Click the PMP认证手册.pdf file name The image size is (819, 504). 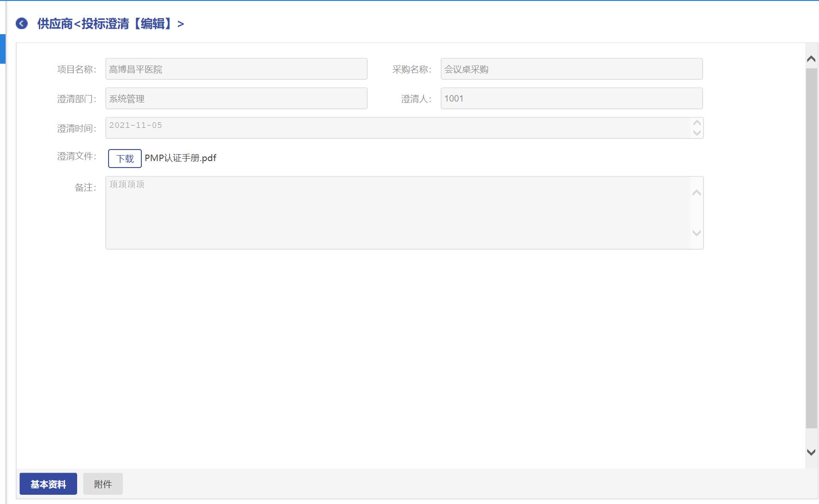click(x=180, y=158)
